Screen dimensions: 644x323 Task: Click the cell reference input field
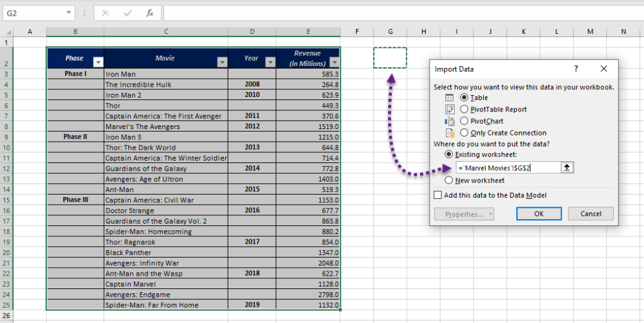[508, 167]
